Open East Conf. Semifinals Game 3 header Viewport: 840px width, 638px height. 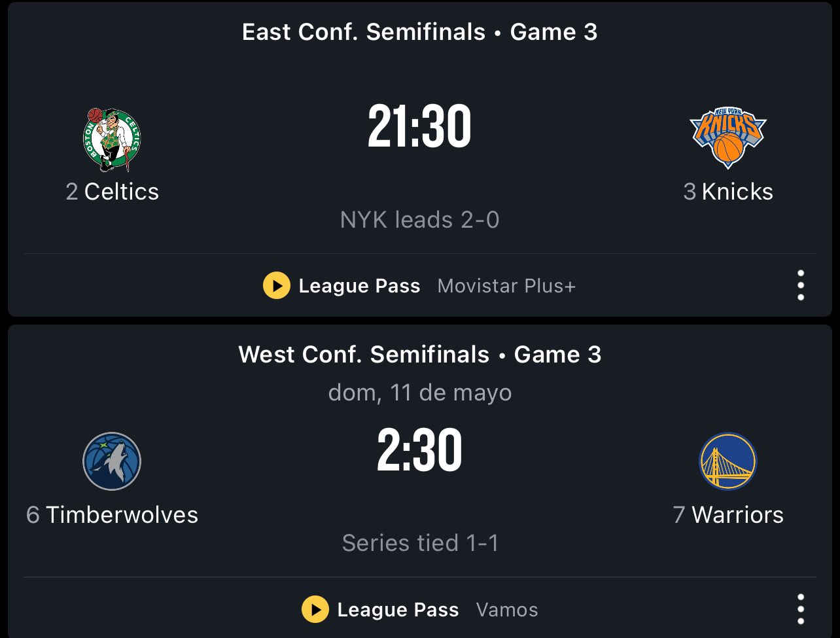coord(419,32)
